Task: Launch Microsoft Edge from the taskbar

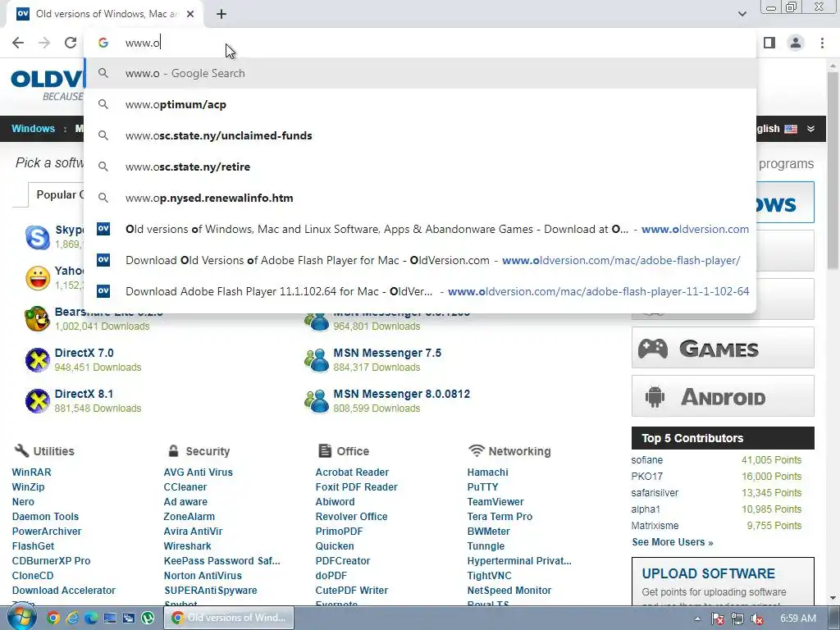Action: (x=91, y=619)
